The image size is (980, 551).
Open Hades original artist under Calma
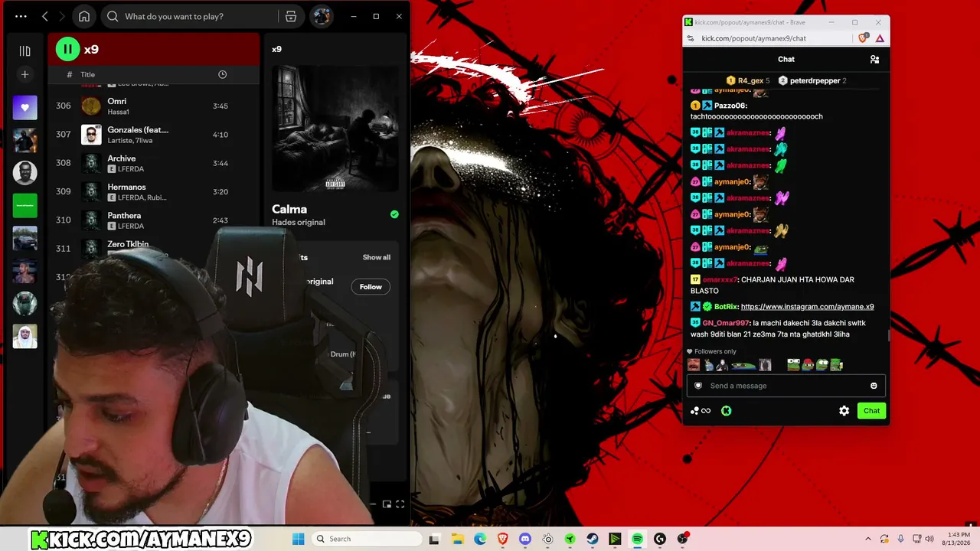point(299,222)
